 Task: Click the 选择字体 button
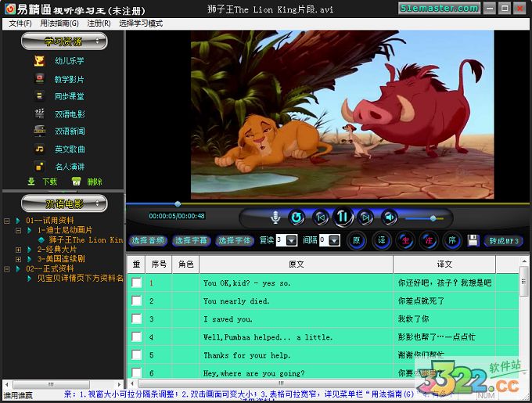point(235,240)
